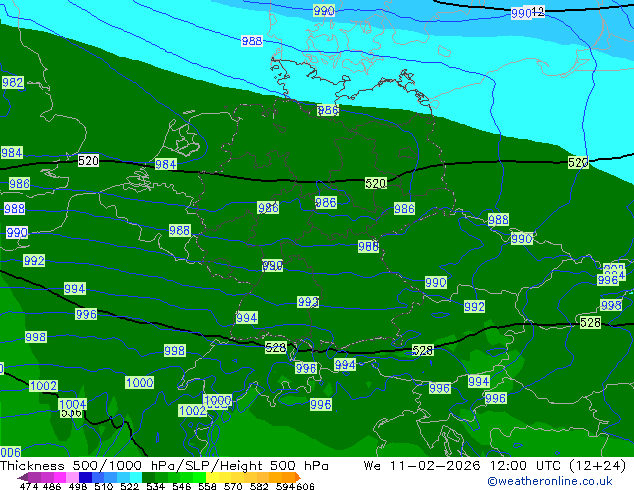The image size is (634, 490).
Task: Click the '486' legend value
Action: [52, 486]
